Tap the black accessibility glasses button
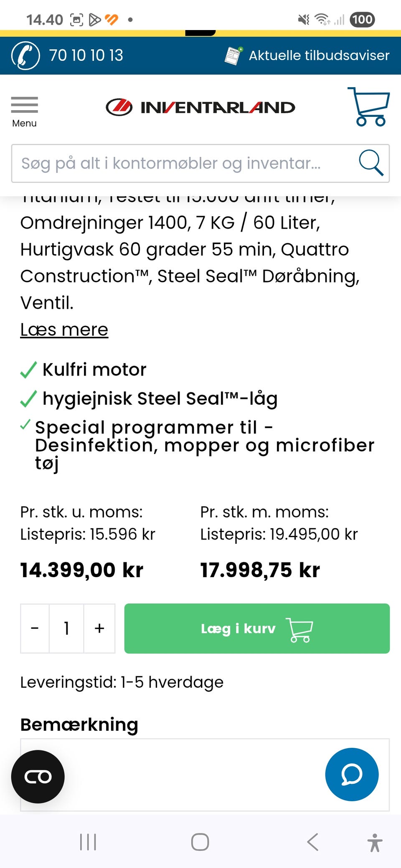The height and width of the screenshot is (868, 401). tap(38, 777)
